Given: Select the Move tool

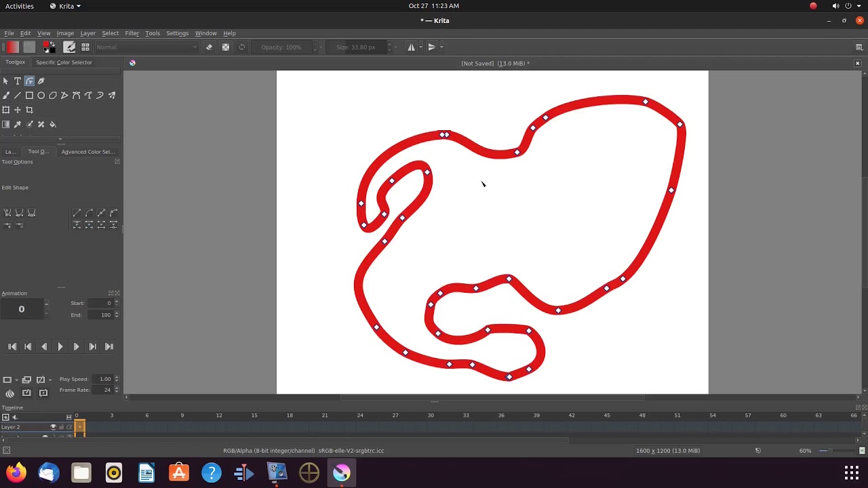Looking at the screenshot, I should [x=18, y=110].
